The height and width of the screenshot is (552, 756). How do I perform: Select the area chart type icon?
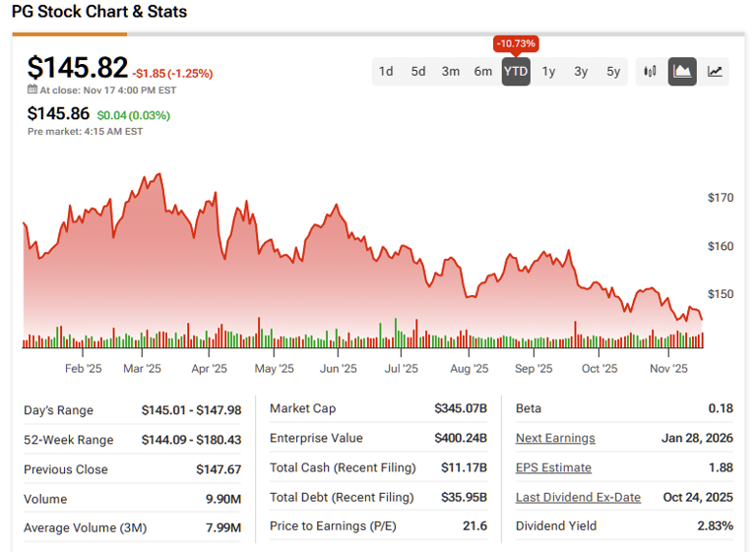coord(682,71)
